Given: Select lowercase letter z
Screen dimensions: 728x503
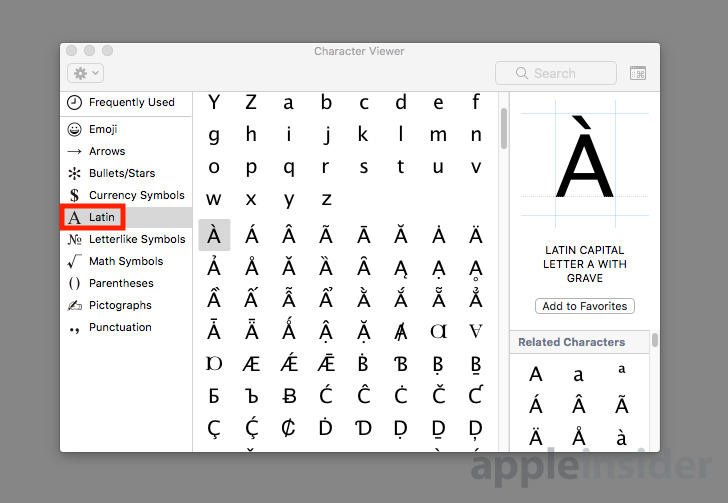Looking at the screenshot, I should click(x=326, y=199).
